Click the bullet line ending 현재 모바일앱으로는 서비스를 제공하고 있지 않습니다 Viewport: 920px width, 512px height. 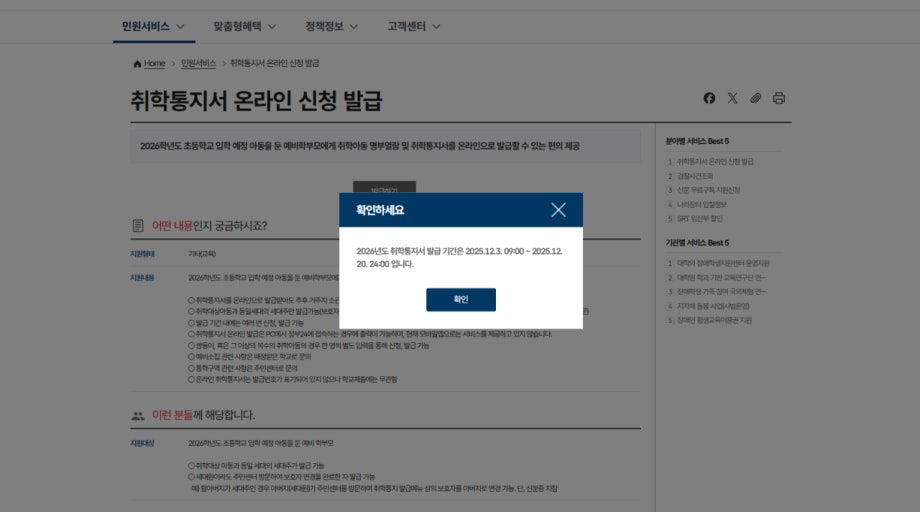point(370,334)
